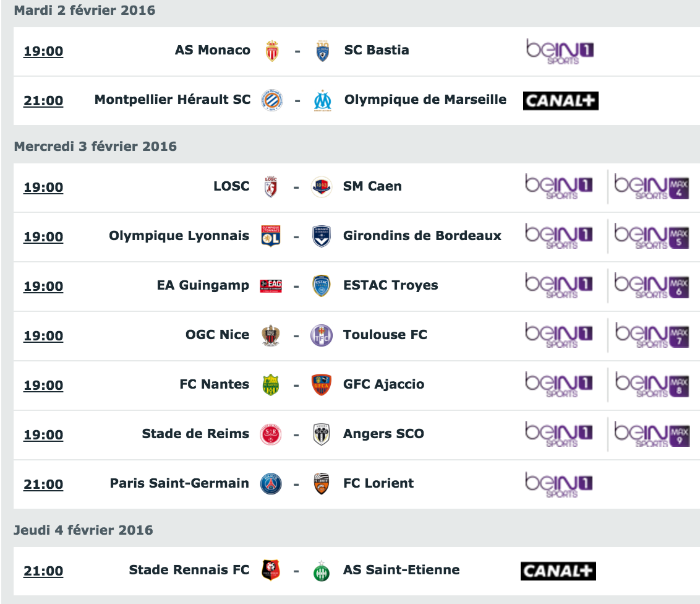Click the Toulouse FC purple crest
The height and width of the screenshot is (604, 700).
tap(322, 335)
